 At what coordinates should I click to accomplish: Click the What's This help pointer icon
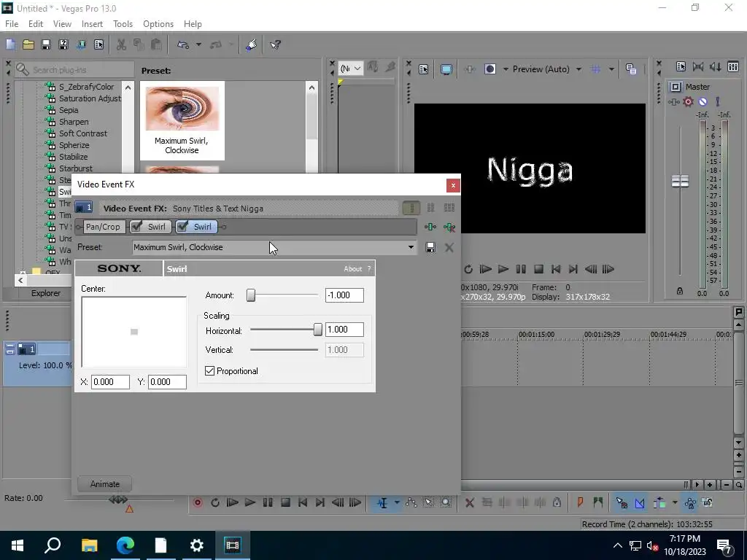(275, 44)
